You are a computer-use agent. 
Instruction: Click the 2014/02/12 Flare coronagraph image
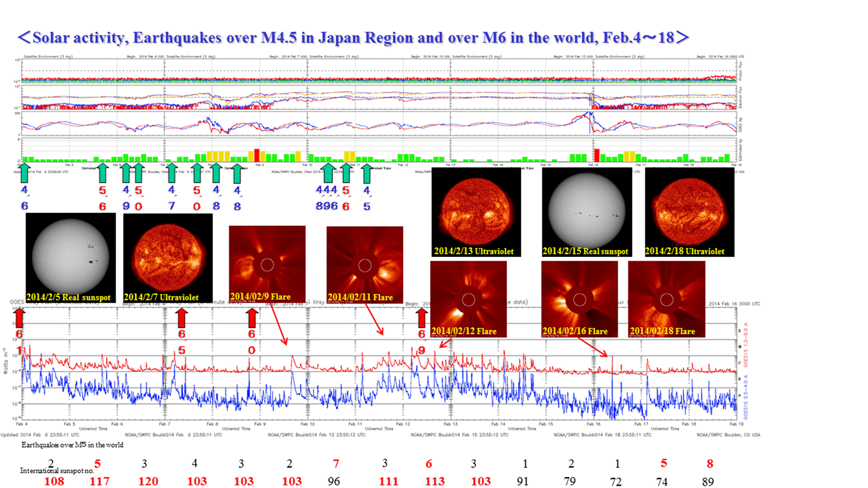coord(469,299)
